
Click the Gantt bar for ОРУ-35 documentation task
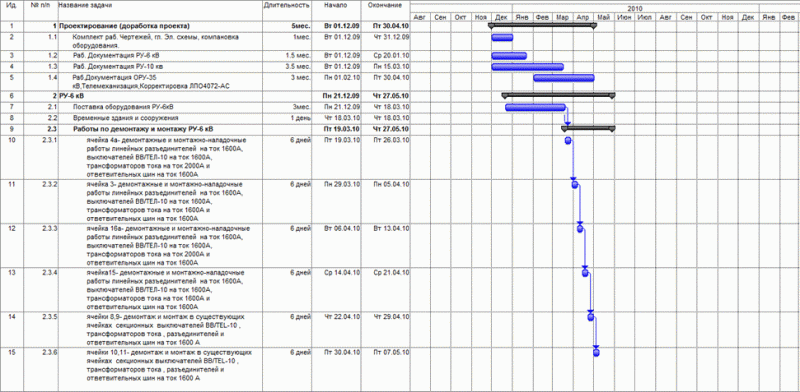564,78
